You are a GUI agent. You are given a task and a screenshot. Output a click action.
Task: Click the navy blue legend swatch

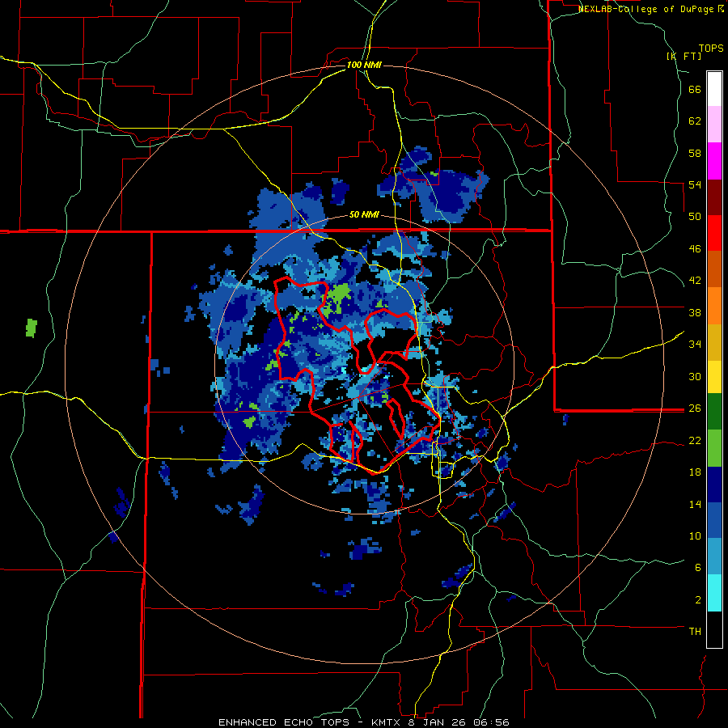[714, 485]
